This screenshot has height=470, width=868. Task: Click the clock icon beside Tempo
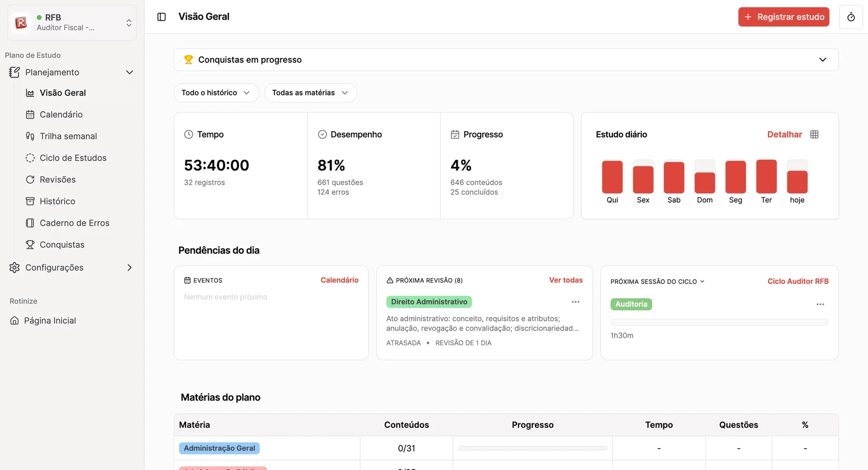(x=189, y=134)
